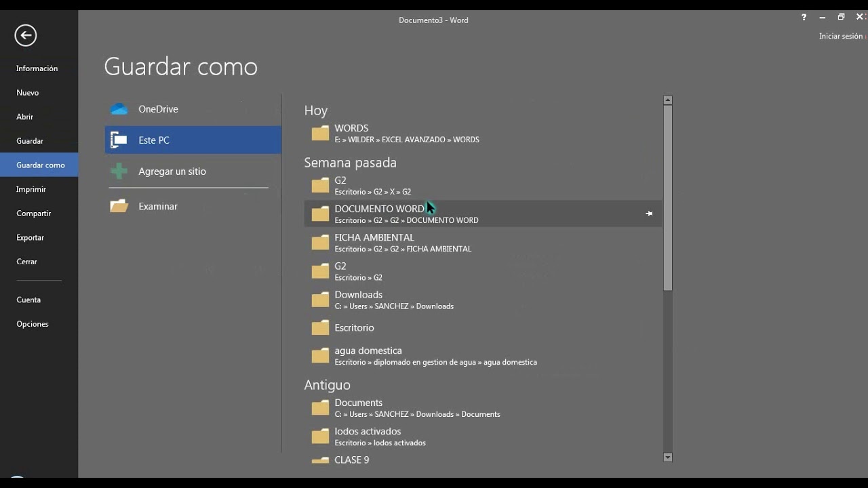
Task: Restore down the Word window
Action: (841, 18)
